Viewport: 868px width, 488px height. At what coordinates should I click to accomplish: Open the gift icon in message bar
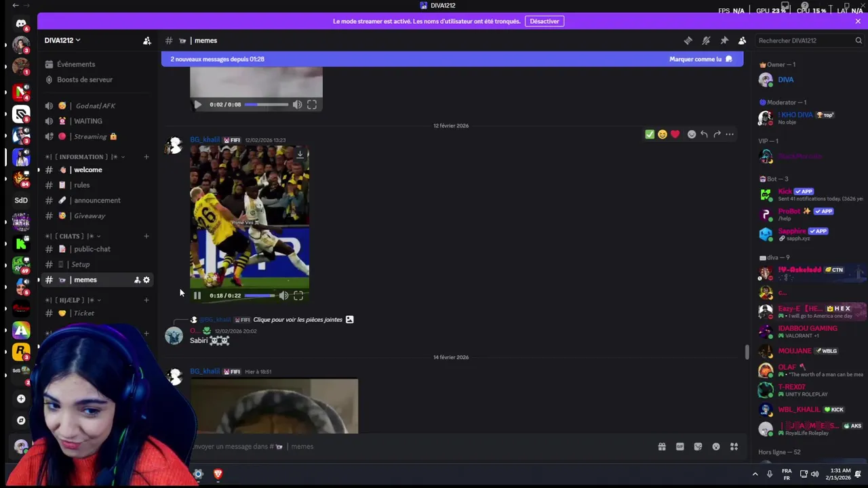point(662,447)
